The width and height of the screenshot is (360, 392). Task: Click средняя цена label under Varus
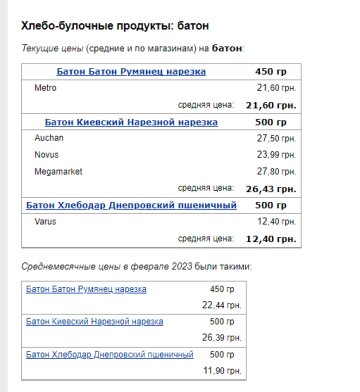point(206,239)
